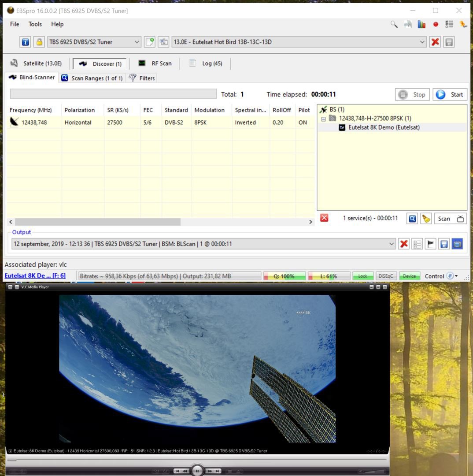Click the flag icon in Output row
Image resolution: width=473 pixels, height=476 pixels.
click(x=430, y=244)
